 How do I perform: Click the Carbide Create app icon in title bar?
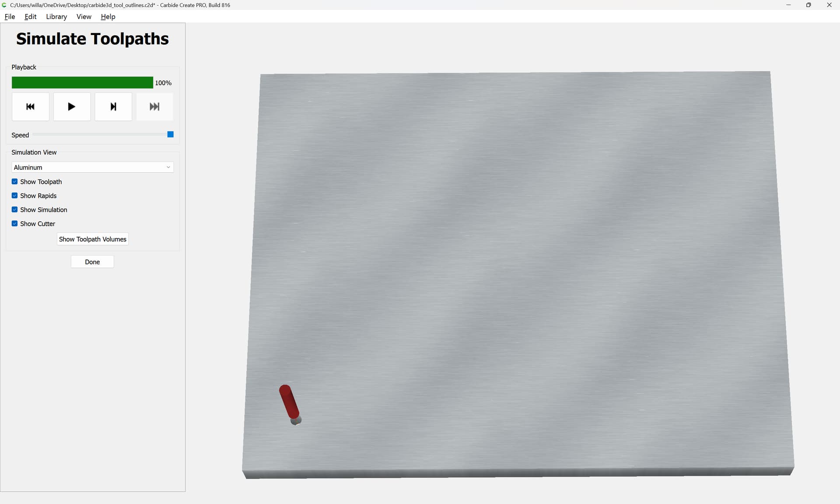[4, 5]
